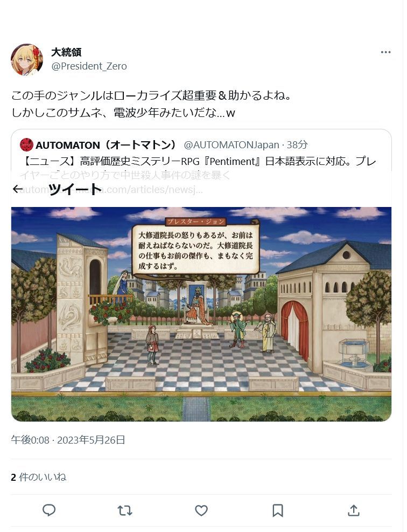The width and height of the screenshot is (407, 532).
Task: Open the share upload icon
Action: pyautogui.click(x=354, y=510)
